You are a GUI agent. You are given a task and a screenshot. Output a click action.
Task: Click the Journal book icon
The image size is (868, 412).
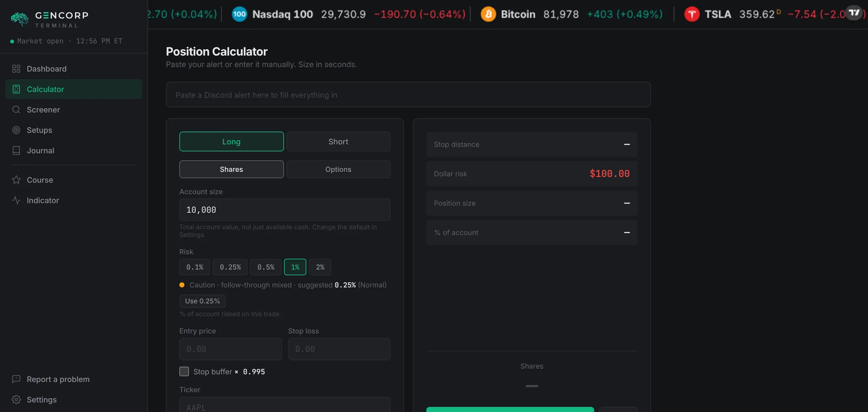[x=16, y=150]
